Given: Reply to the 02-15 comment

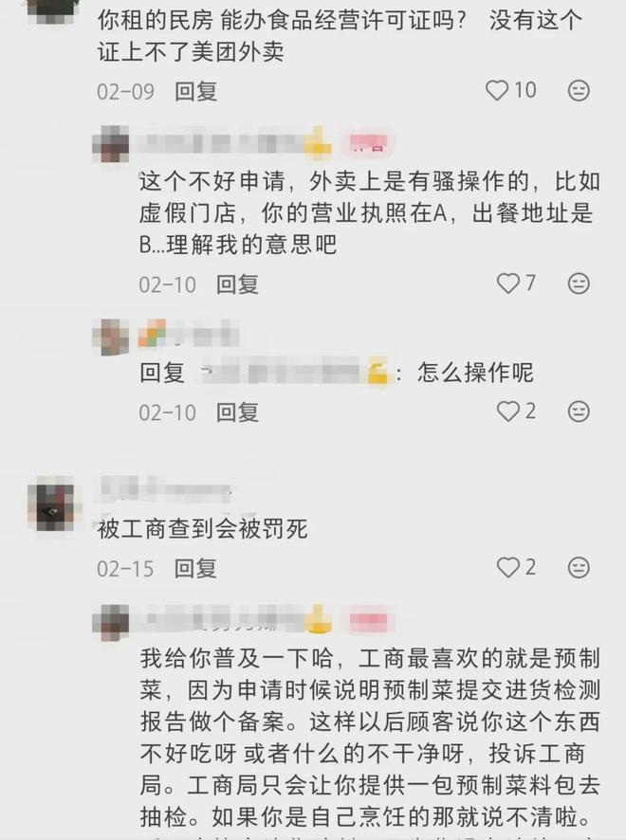Looking at the screenshot, I should (195, 569).
